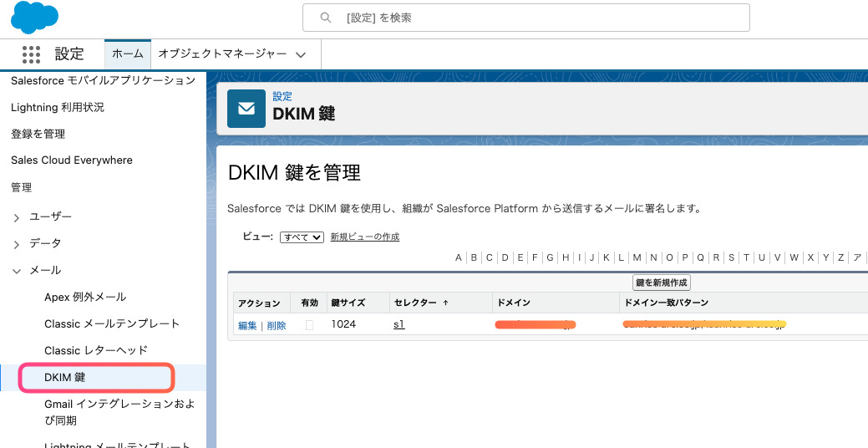
Task: Expand the ユーザー tree node chevron
Action: pyautogui.click(x=17, y=218)
